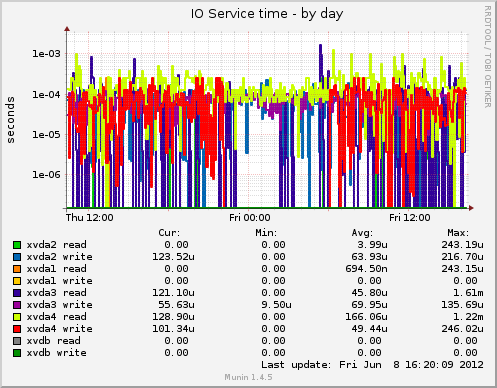Select the 'xvda2 read' legend label
The height and width of the screenshot is (388, 497).
[x=57, y=245]
